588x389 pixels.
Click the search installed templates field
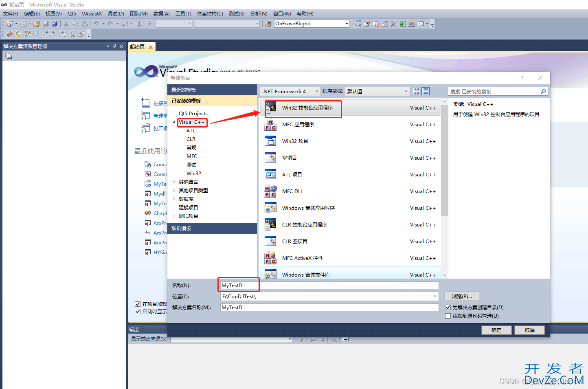[494, 91]
